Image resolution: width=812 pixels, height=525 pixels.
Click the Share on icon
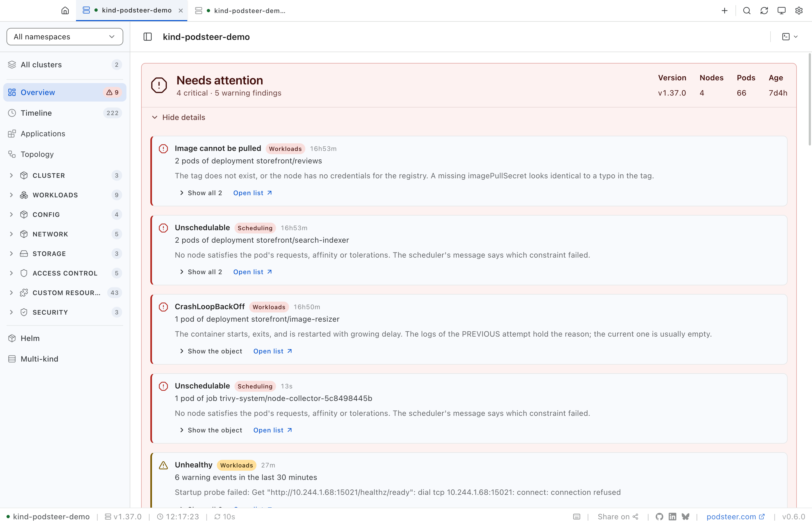point(618,517)
